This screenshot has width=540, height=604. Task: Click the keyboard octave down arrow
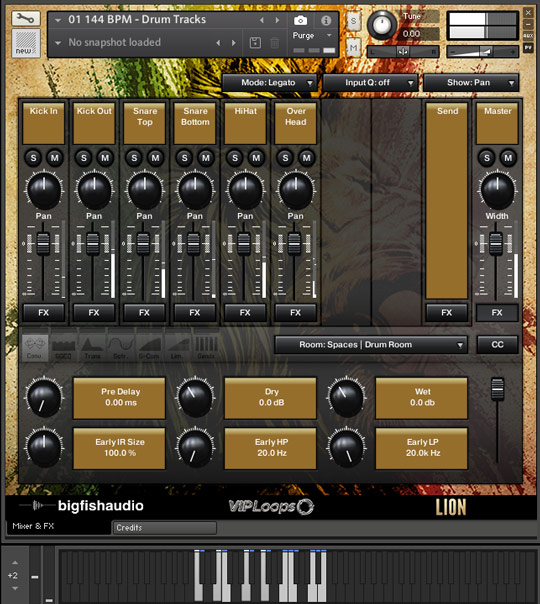pos(15,589)
